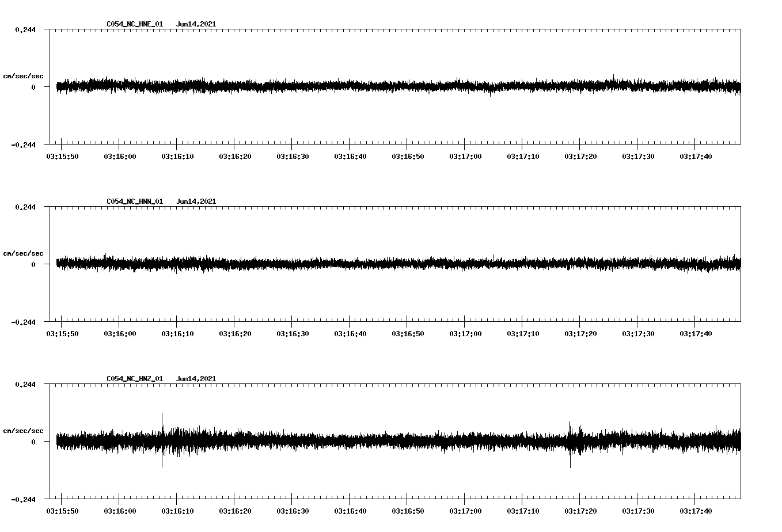782x532 pixels.
Task: Click the C054_NC_HNN_01 channel title
Action: coord(135,202)
